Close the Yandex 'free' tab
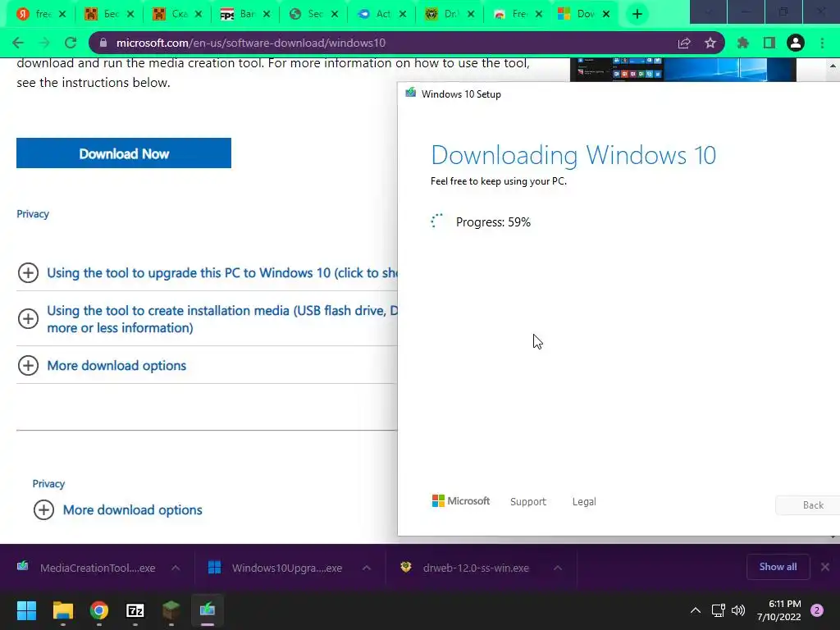840x630 pixels. point(62,15)
